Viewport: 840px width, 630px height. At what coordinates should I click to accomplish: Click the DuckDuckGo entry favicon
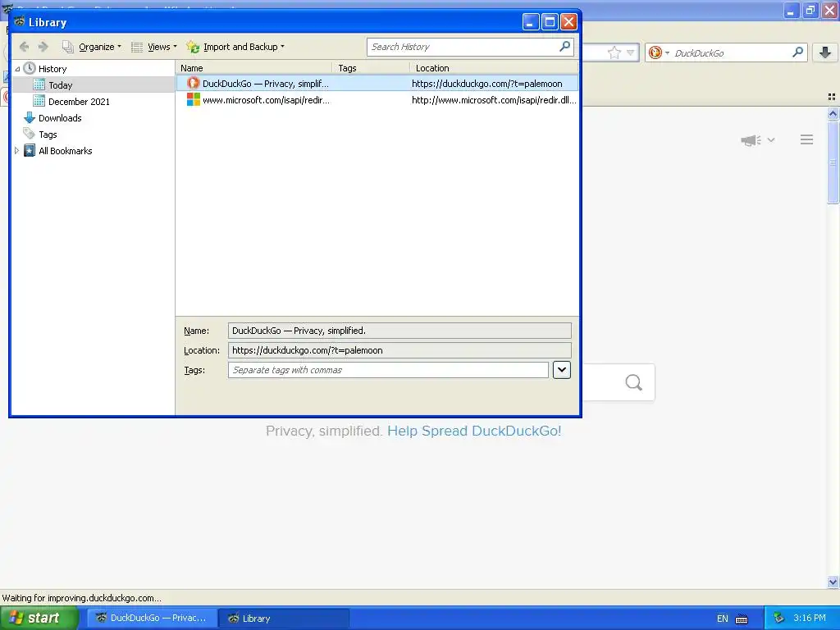point(193,83)
